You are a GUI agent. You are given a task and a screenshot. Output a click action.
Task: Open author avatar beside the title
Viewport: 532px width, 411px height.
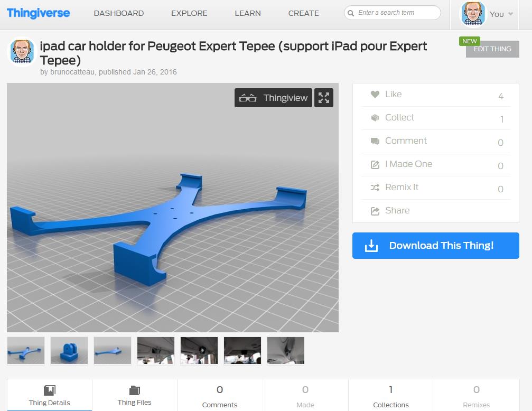(x=22, y=52)
